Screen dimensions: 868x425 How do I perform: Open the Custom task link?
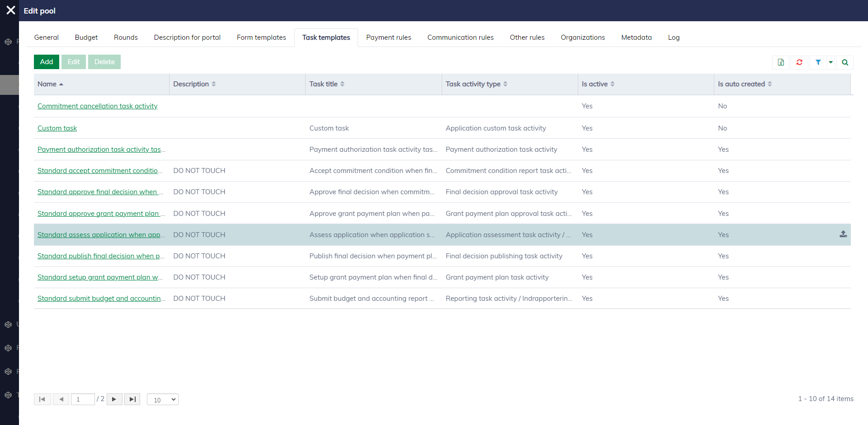57,128
